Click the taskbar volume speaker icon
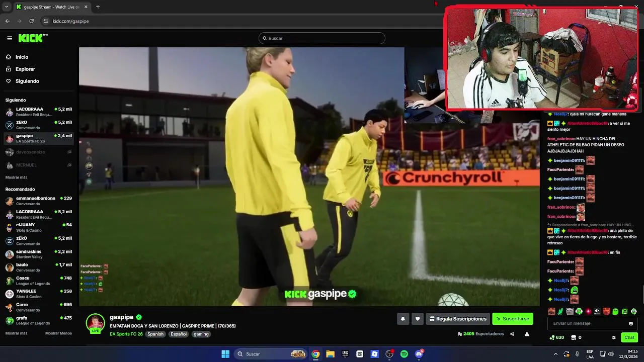Screen dimensions: 644x362 (610, 354)
